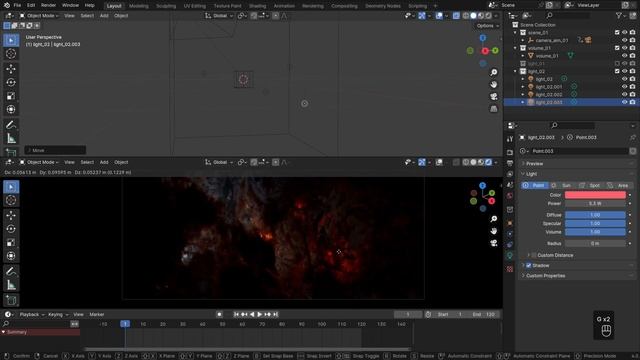Click the Options button in upper viewport
This screenshot has height=360, width=640.
pyautogui.click(x=487, y=25)
